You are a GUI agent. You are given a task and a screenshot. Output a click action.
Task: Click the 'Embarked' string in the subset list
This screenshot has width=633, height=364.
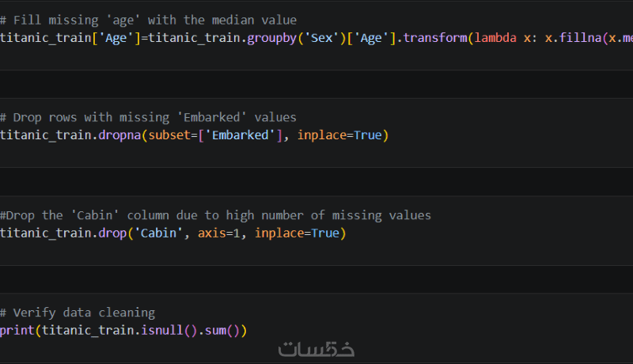pyautogui.click(x=242, y=135)
